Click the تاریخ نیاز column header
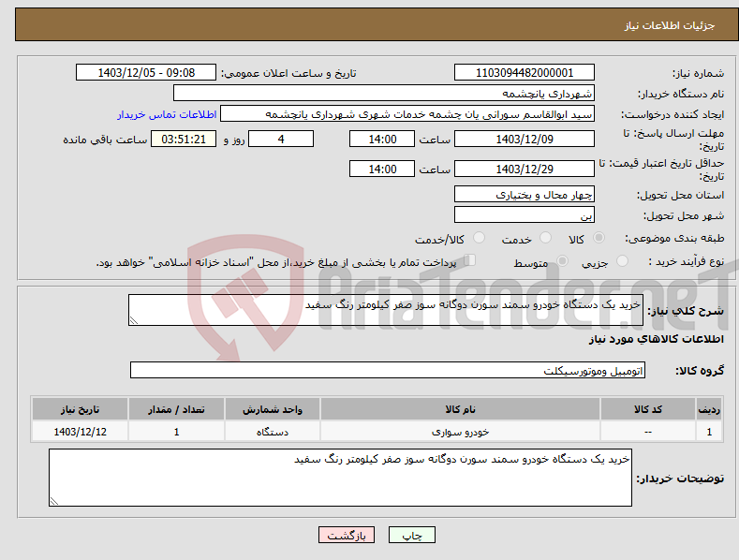This screenshot has width=739, height=560. 80,409
